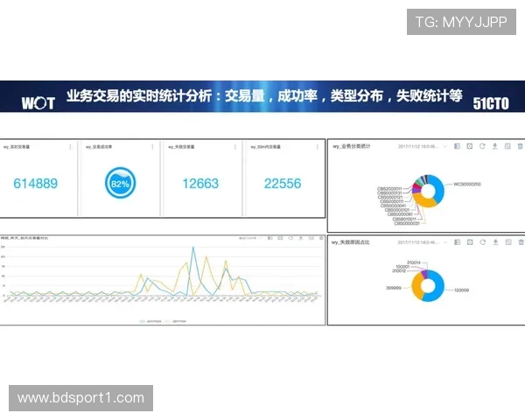Open time range dropdown in wy_业务分类统计 panel
Screen dimensions: 525x420
[423, 146]
